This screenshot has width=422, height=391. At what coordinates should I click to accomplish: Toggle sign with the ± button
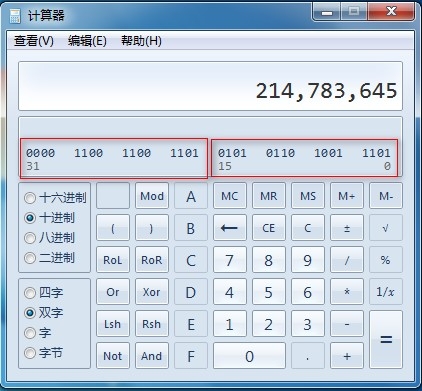347,228
